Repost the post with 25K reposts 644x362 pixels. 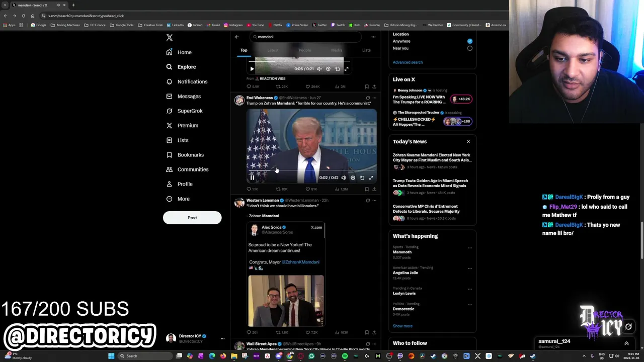coord(282,86)
